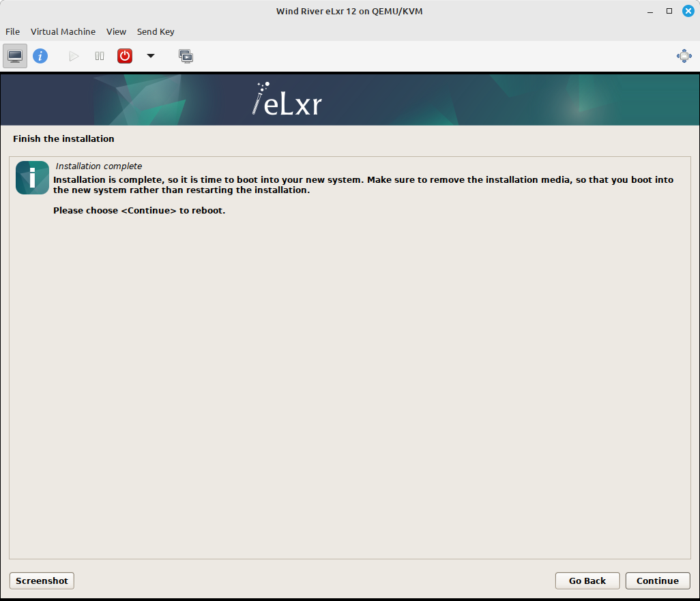Viewport: 700px width, 601px height.
Task: Open the shutdown options dropdown arrow
Action: click(x=151, y=57)
